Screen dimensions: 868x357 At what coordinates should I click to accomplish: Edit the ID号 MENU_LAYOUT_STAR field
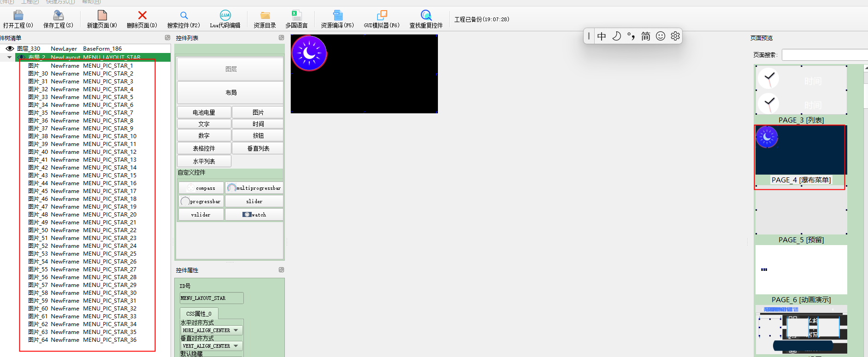tap(212, 298)
